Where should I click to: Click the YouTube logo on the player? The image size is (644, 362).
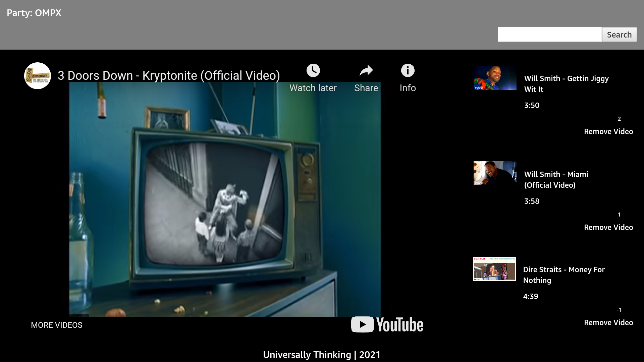coord(387,324)
